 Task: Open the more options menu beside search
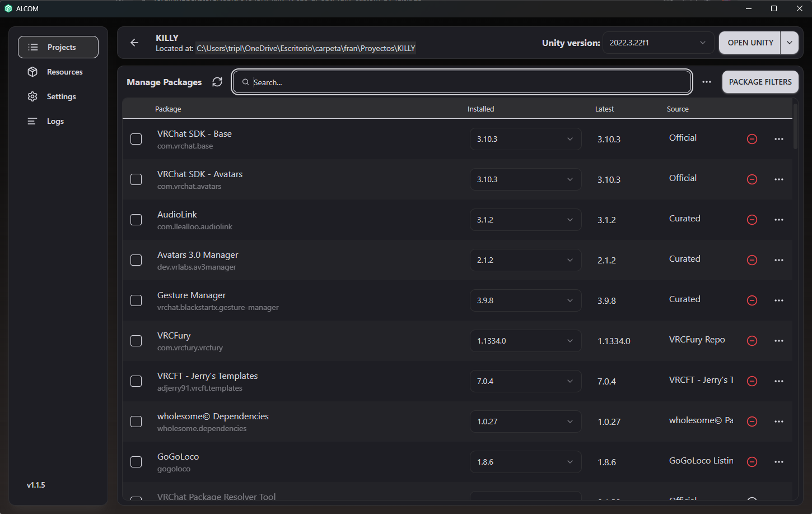point(707,82)
